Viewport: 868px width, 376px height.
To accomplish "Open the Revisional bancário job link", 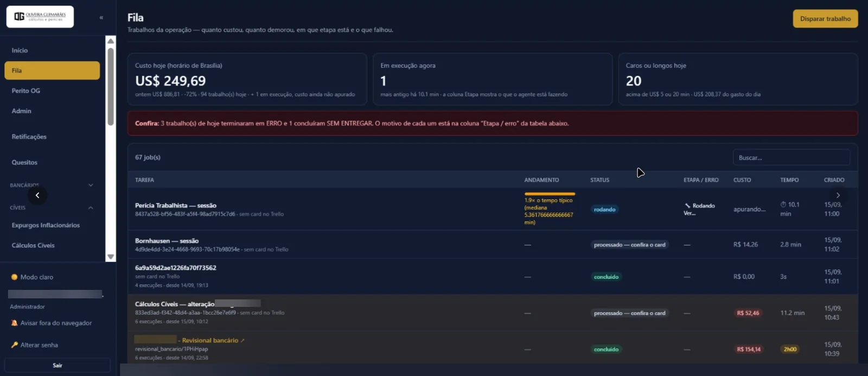I will pyautogui.click(x=210, y=341).
